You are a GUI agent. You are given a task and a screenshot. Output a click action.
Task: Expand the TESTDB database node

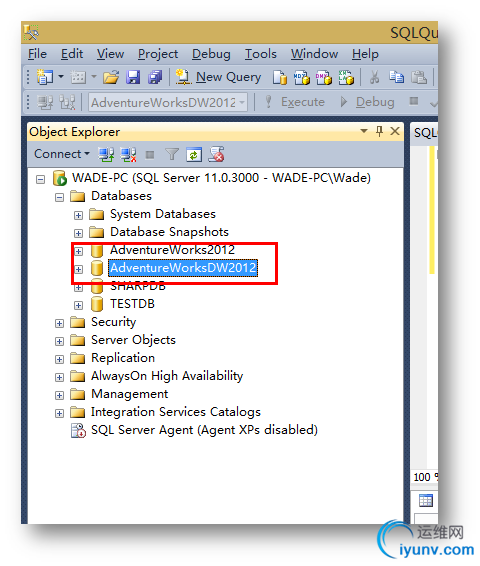(78, 305)
